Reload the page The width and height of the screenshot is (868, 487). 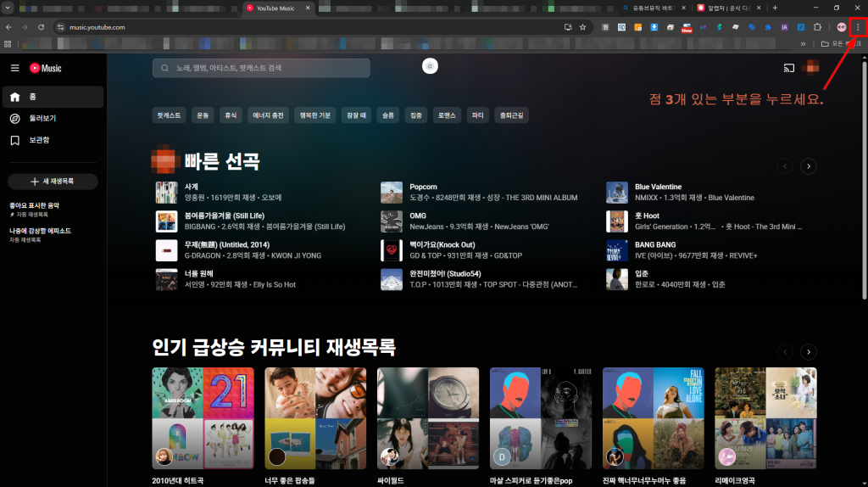click(x=41, y=27)
